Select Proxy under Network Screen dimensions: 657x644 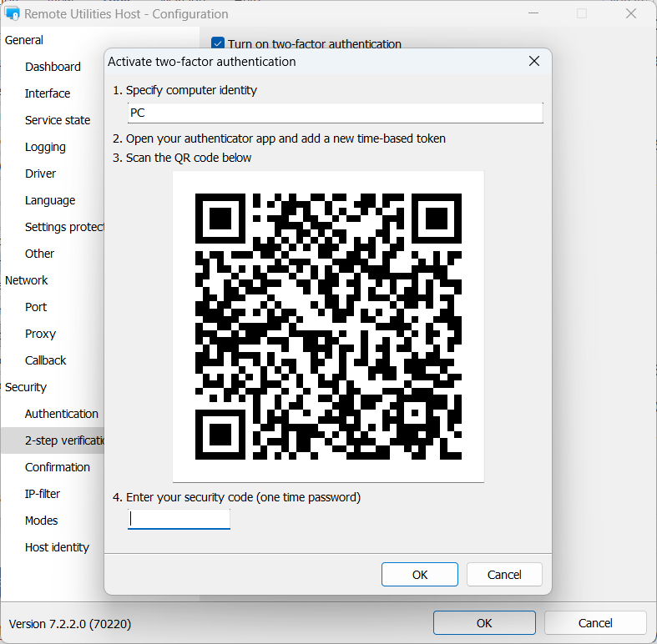click(40, 334)
